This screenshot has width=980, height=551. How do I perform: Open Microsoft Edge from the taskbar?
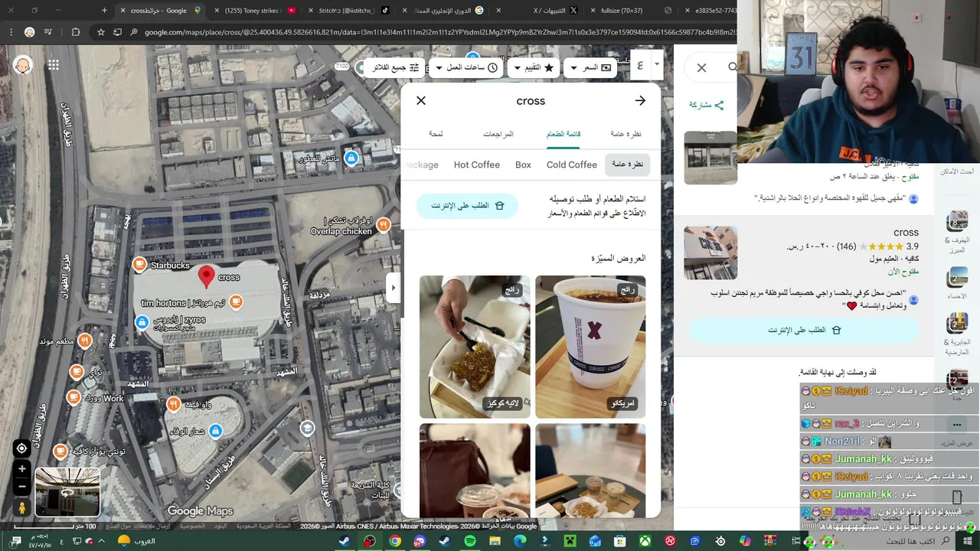coord(521,541)
